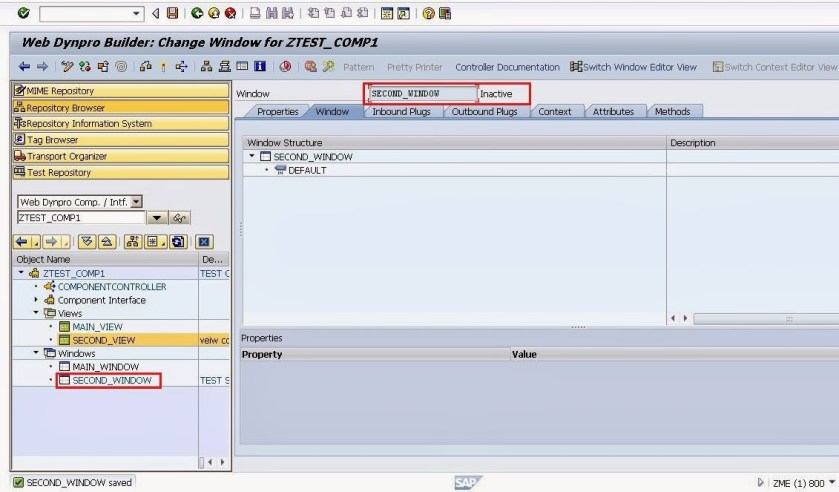Click the Customize local layout icon
The height and width of the screenshot is (492, 839).
pos(445,13)
